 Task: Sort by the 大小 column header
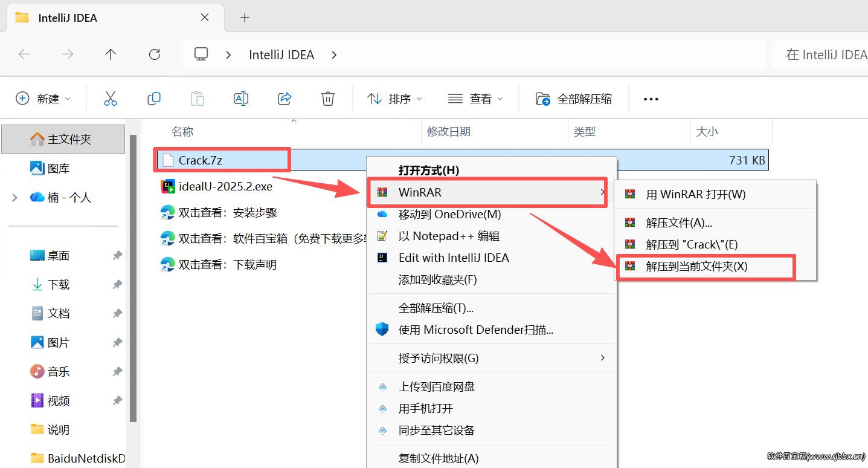[707, 131]
